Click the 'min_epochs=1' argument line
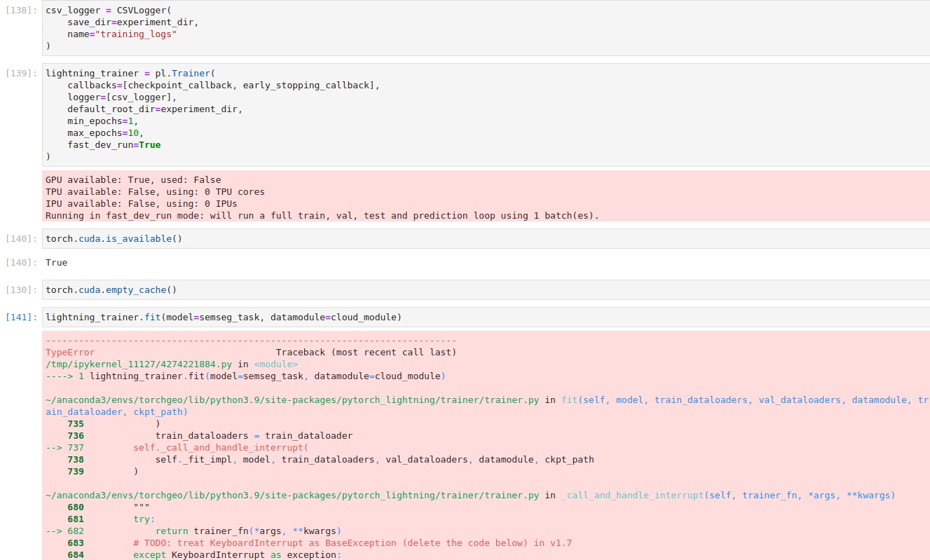 click(x=103, y=121)
